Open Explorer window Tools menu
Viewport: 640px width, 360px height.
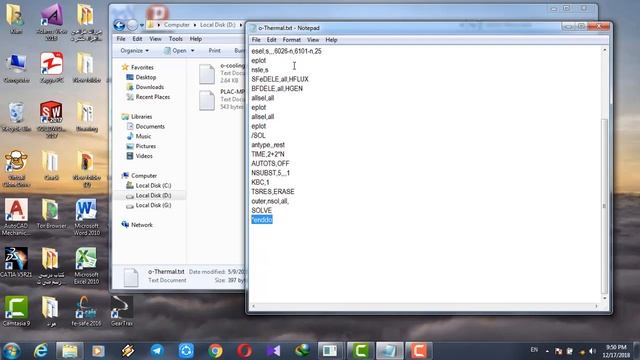coord(176,39)
